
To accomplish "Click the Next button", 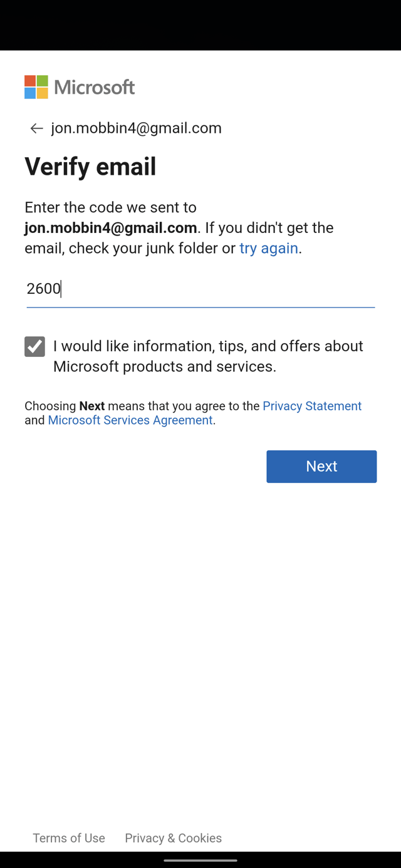I will pyautogui.click(x=321, y=467).
